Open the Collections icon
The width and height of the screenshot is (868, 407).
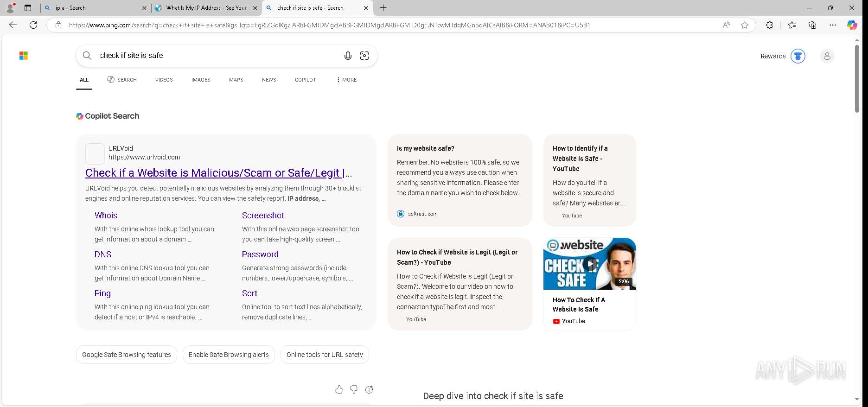pyautogui.click(x=812, y=25)
